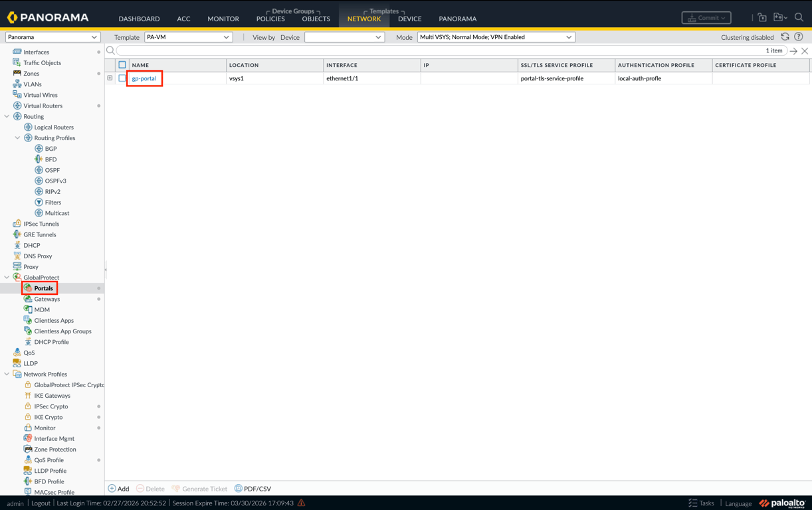
Task: Click the Tasks icon in status bar
Action: (692, 503)
